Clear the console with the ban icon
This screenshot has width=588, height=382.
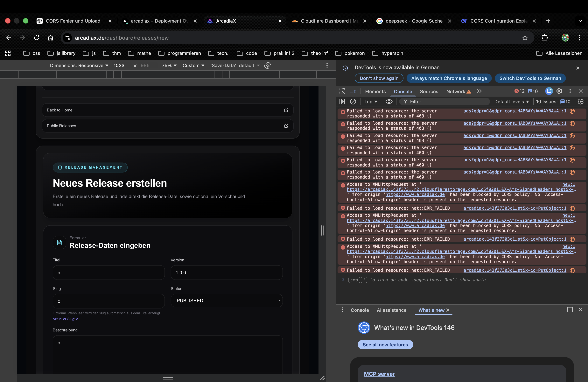pos(353,102)
